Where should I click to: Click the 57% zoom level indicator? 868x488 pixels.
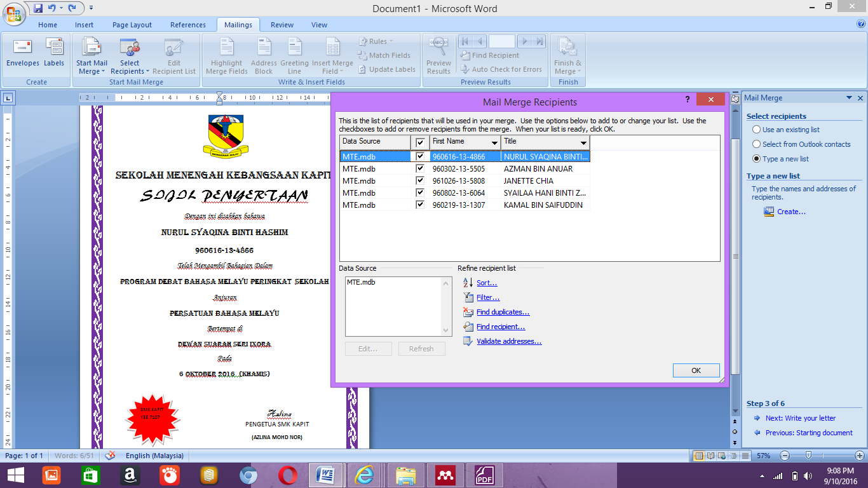tap(763, 456)
